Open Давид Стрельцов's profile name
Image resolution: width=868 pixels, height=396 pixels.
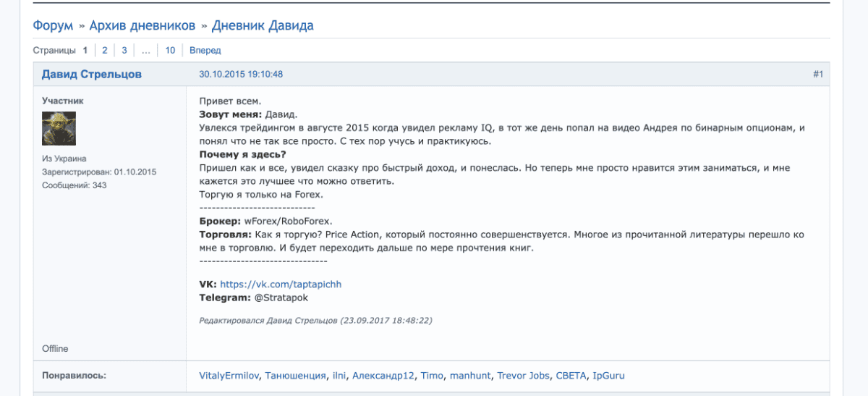[92, 75]
